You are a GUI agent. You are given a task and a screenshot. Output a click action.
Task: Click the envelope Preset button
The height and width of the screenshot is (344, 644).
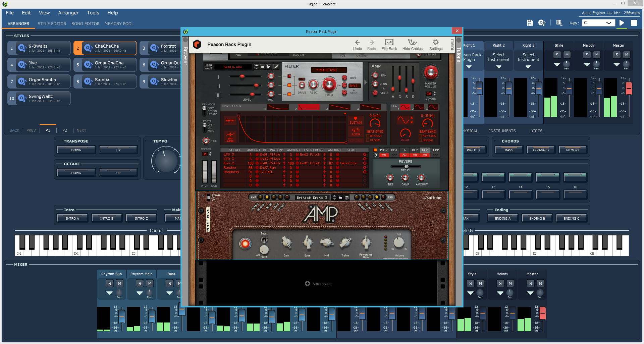pyautogui.click(x=230, y=121)
